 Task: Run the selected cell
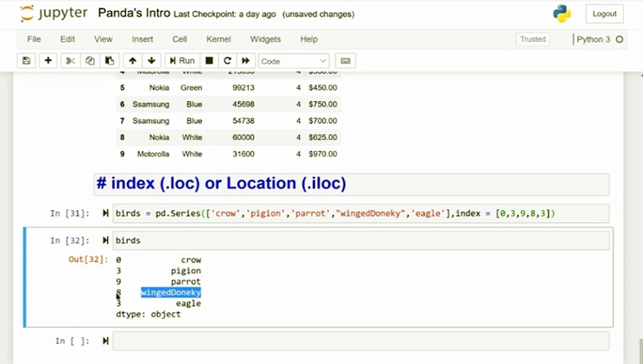pos(182,61)
